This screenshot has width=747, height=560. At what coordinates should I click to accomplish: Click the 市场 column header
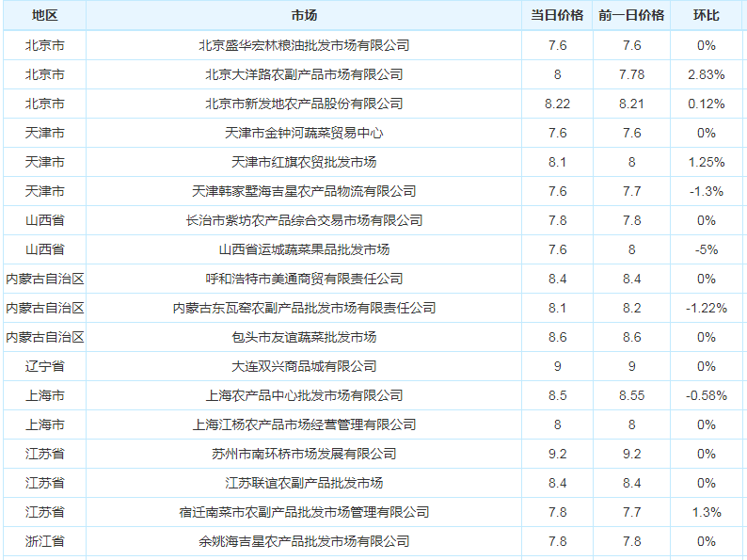(304, 16)
